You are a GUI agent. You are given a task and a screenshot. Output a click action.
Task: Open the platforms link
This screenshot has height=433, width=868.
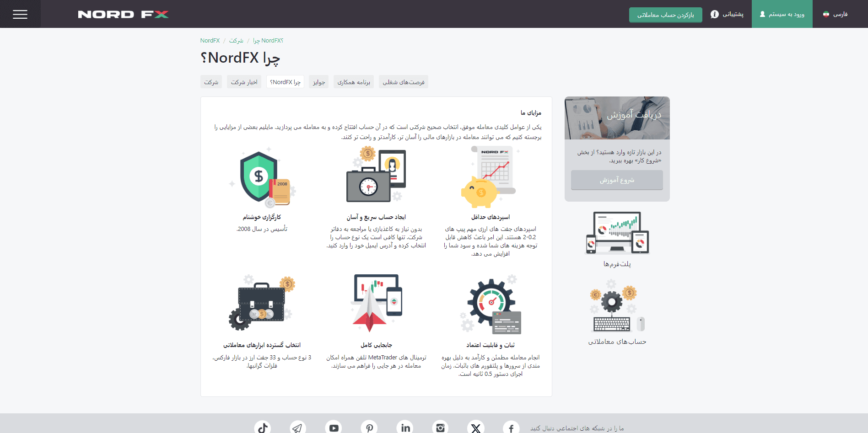(x=617, y=264)
